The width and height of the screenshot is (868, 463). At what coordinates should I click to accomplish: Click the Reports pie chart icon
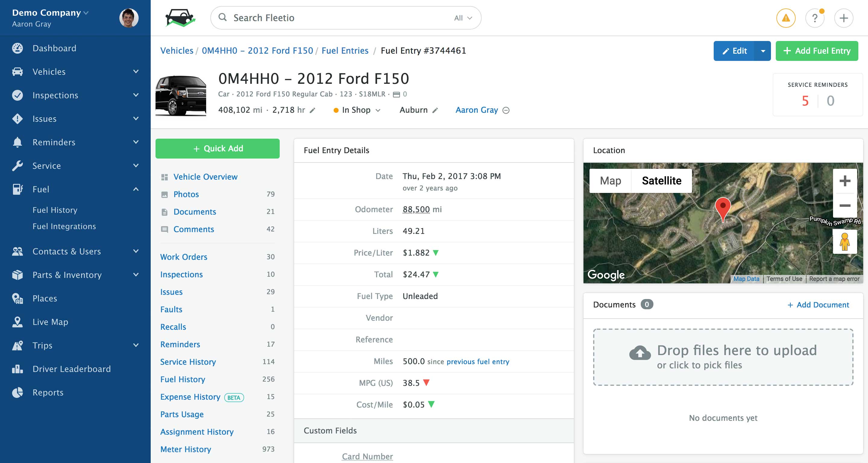click(17, 392)
